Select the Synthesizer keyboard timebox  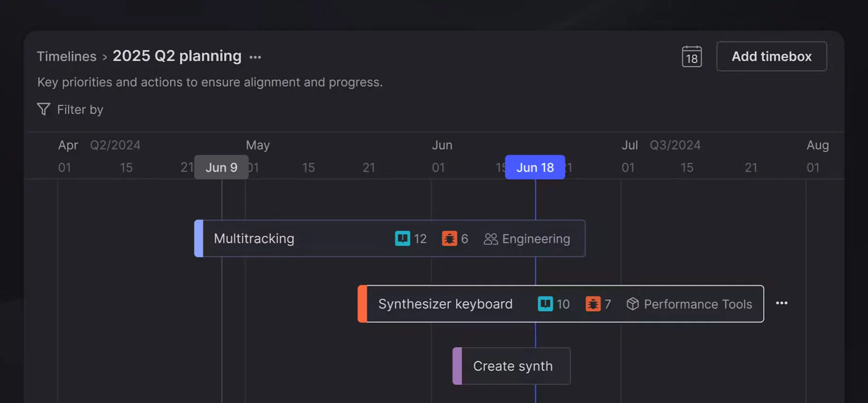[x=561, y=304]
